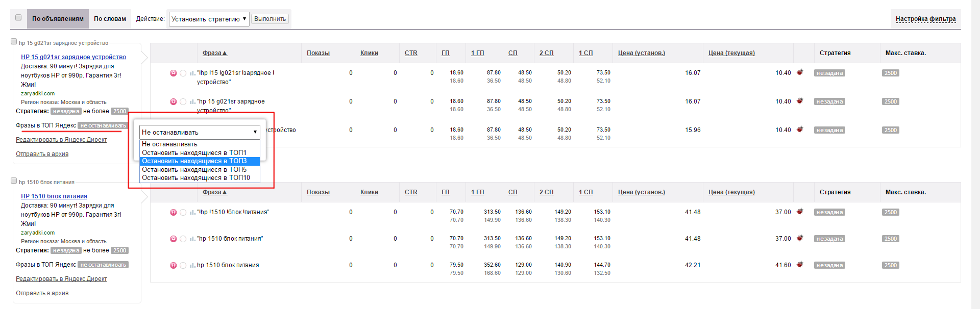Select "Остановить находящиеся в ТОП10" from the list
Image resolution: width=980 pixels, height=309 pixels.
[x=195, y=178]
